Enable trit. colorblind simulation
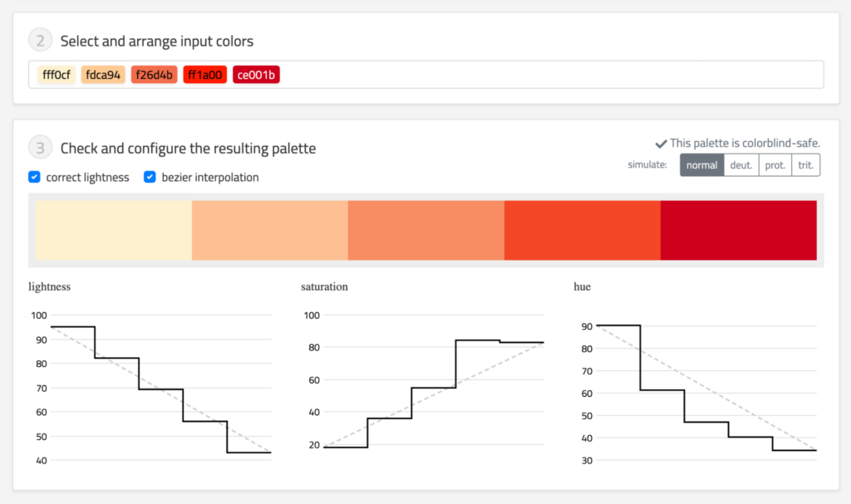851x504 pixels. click(x=805, y=164)
